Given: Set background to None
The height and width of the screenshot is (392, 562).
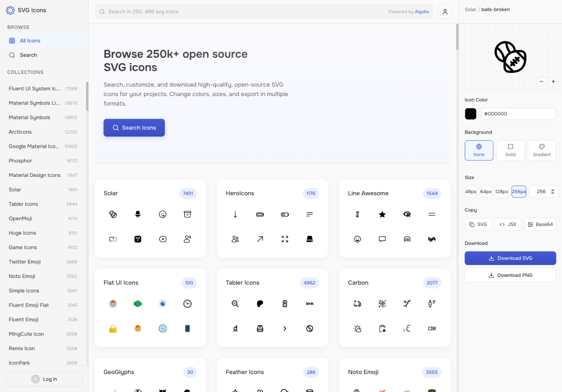Looking at the screenshot, I should pyautogui.click(x=479, y=150).
